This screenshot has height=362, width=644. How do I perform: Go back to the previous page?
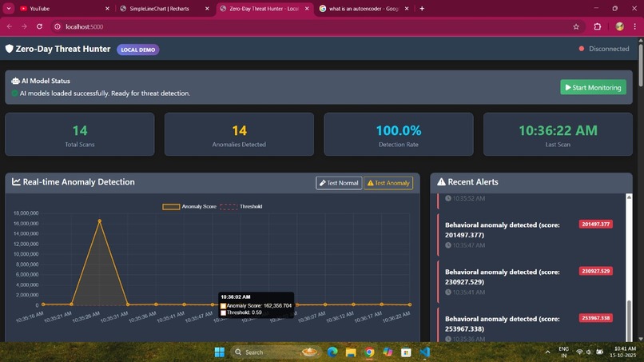pyautogui.click(x=9, y=26)
